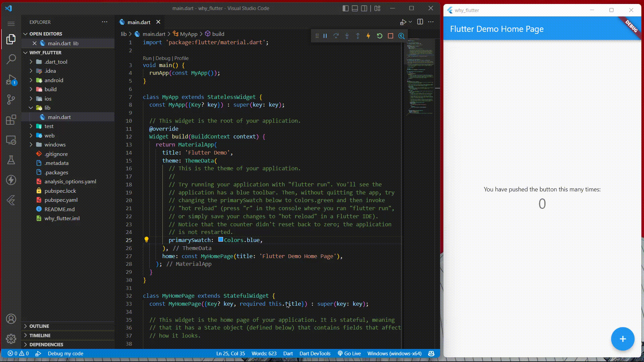Open Flutter DevTools inspector from the debug toolbar
Viewport: 644px width, 362px height.
[401, 36]
